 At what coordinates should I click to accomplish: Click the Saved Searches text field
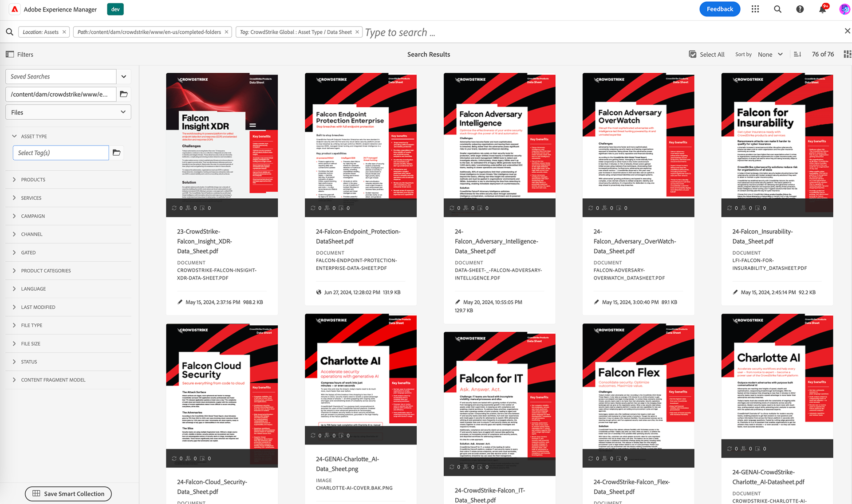61,76
